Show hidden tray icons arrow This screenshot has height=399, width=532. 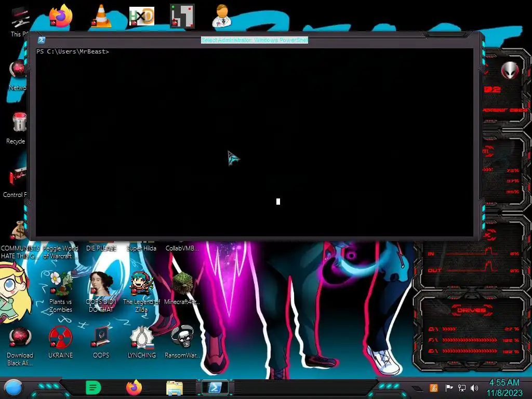point(418,389)
